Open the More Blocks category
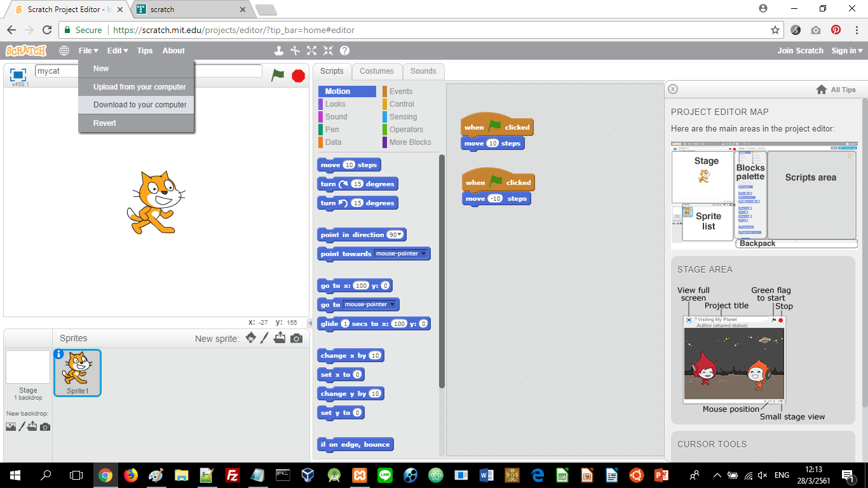The height and width of the screenshot is (488, 868). tap(410, 142)
